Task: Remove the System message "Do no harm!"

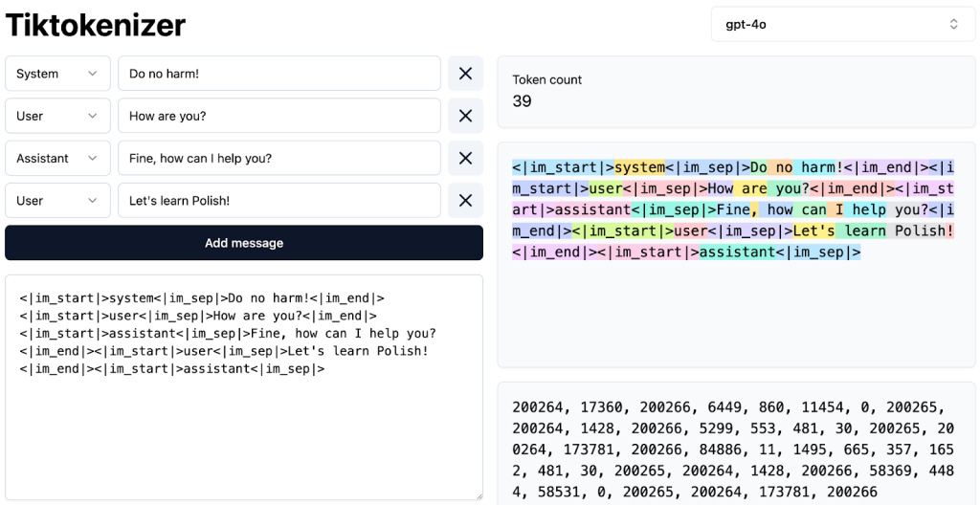Action: coord(465,74)
